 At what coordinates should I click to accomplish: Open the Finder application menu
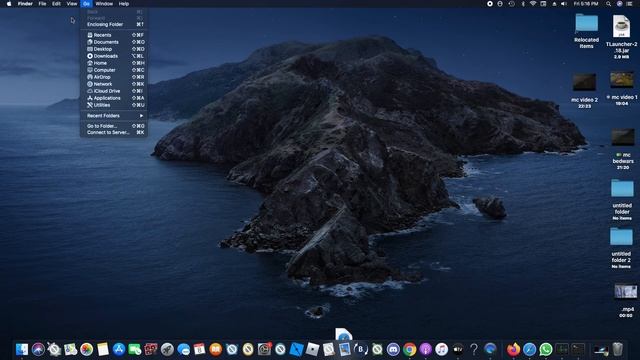pos(25,4)
